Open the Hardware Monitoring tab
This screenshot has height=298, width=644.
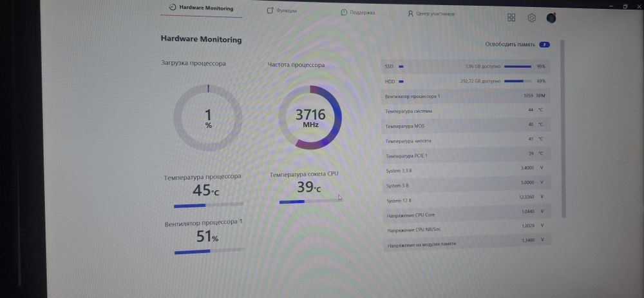201,8
